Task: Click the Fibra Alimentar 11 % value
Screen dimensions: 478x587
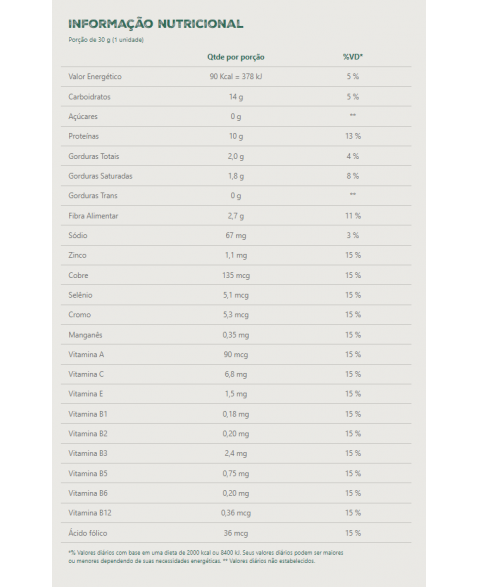Action: click(x=353, y=216)
